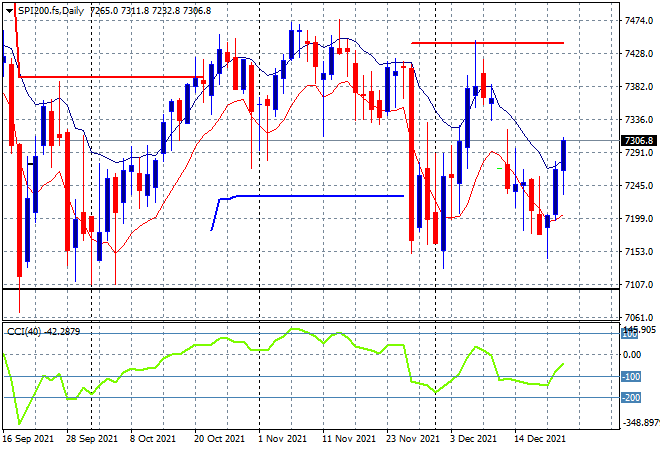The image size is (660, 450).
Task: Click the current price label 7306.8
Action: point(639,141)
